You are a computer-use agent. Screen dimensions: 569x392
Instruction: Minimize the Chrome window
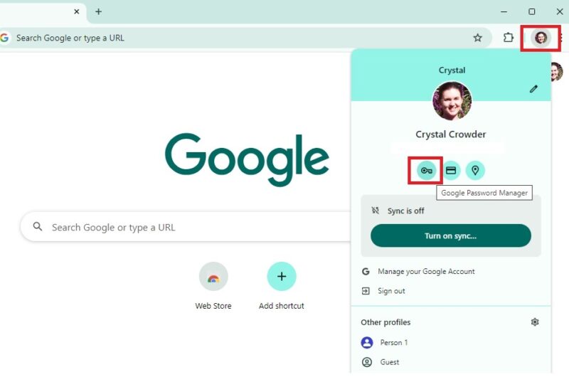coord(504,11)
